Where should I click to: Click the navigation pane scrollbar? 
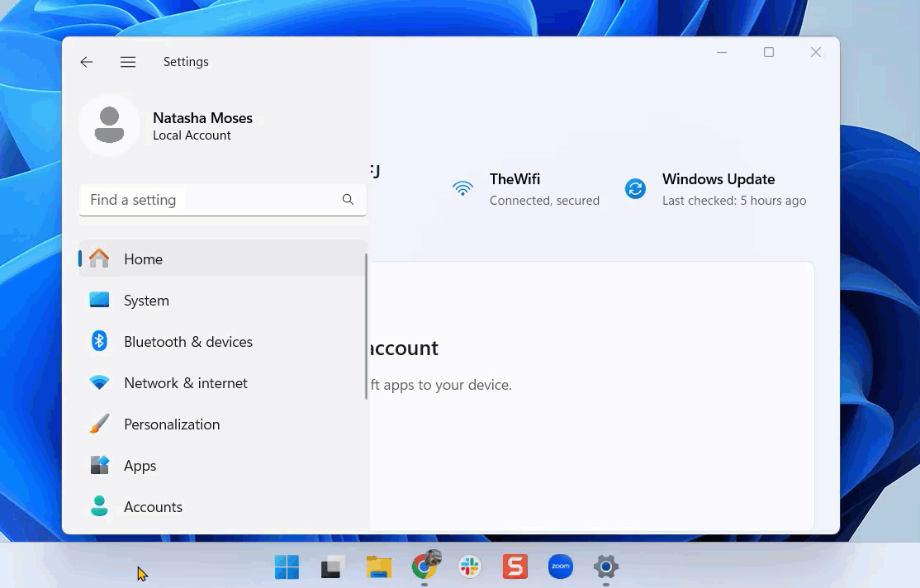coord(366,326)
